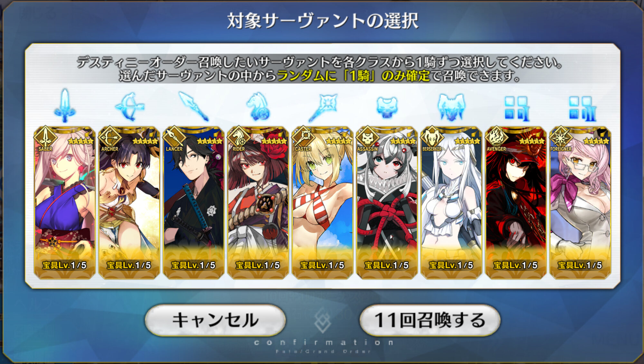Tap the Berserker servant card
Viewport: 644px width, 364px height.
[x=451, y=202]
